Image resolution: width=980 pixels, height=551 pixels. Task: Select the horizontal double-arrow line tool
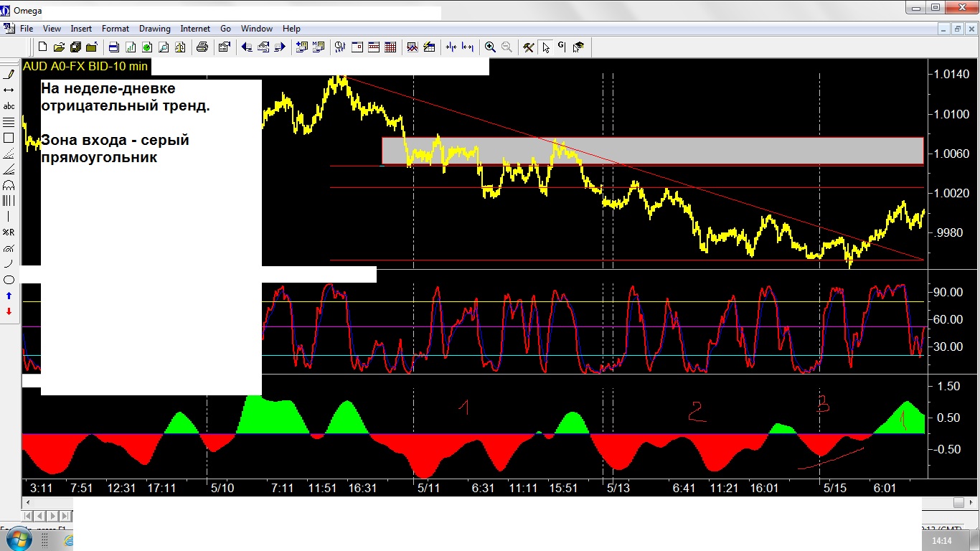(9, 90)
